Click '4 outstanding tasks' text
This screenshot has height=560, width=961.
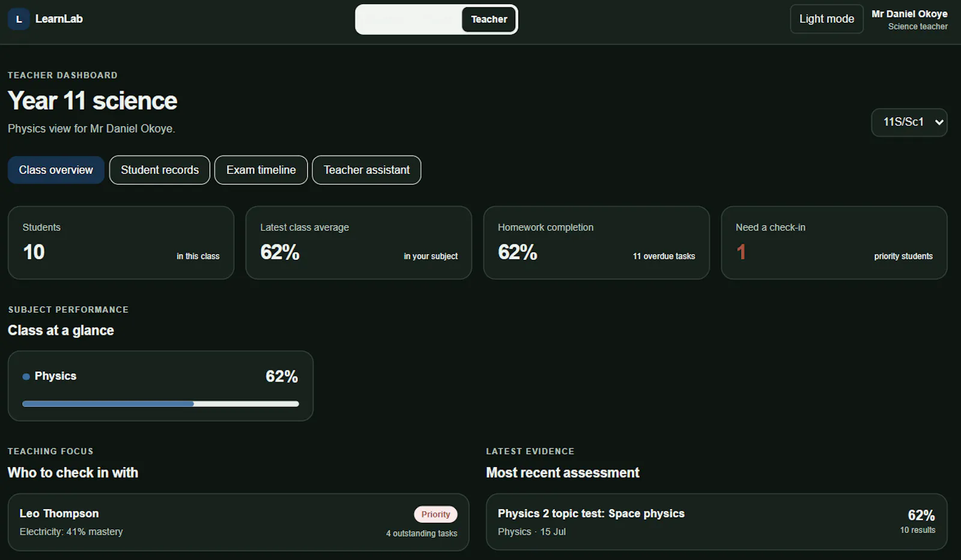pyautogui.click(x=422, y=534)
